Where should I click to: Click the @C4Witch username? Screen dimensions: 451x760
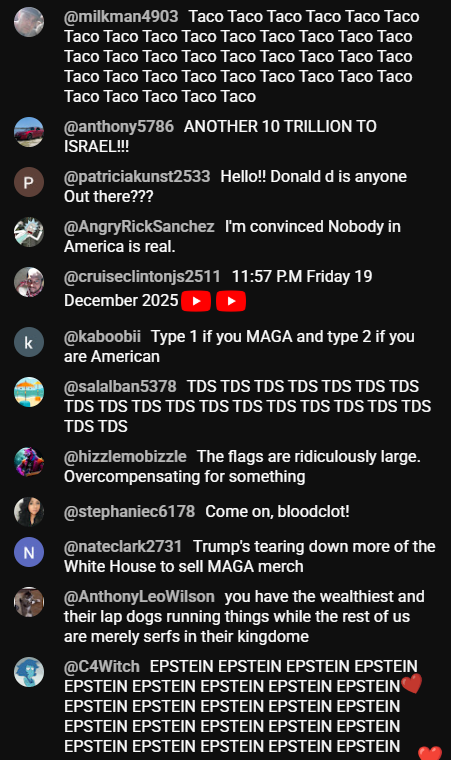(x=102, y=666)
